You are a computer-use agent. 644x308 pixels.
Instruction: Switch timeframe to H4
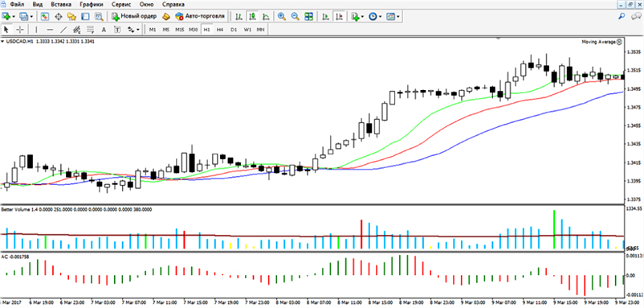220,30
